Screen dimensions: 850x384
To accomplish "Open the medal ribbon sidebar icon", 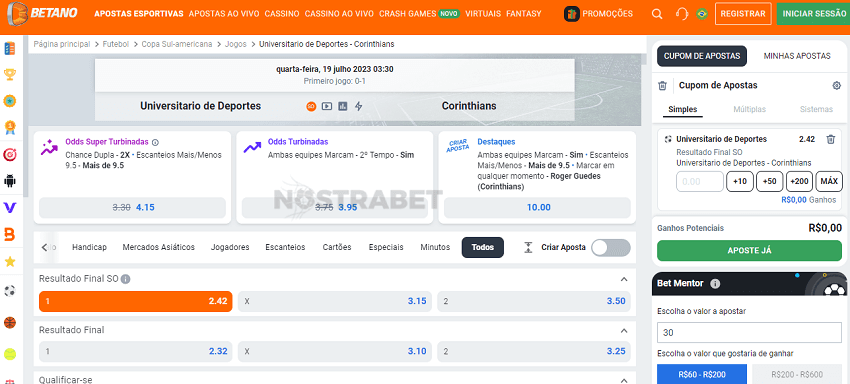I will point(10,127).
